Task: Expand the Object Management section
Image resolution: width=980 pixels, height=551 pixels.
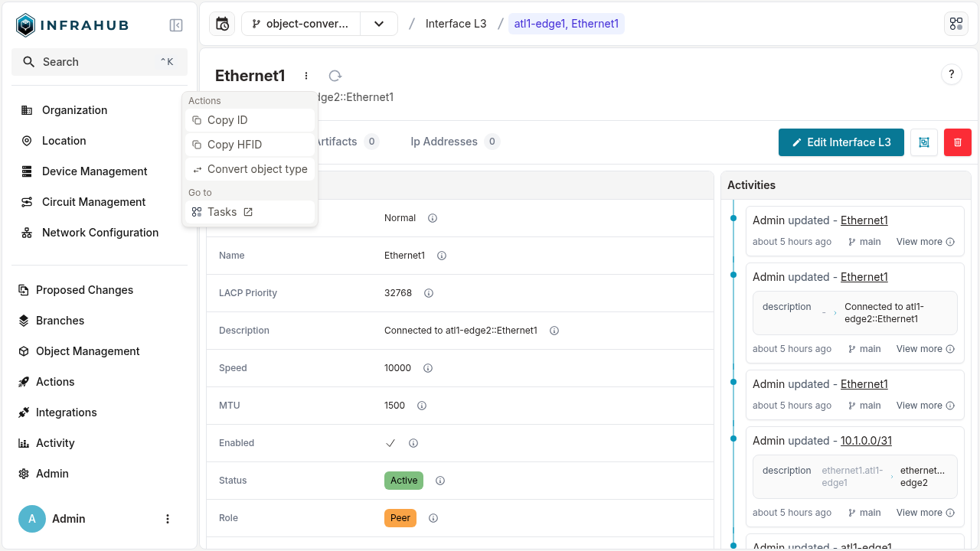Action: point(86,350)
